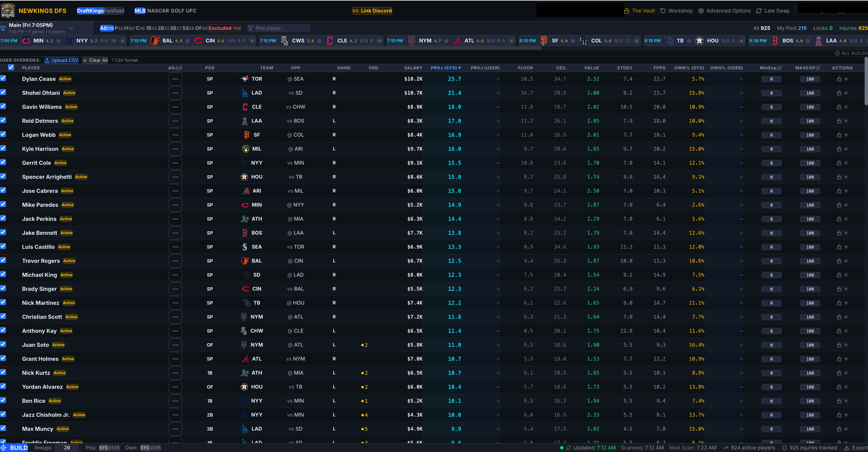
Task: Exclude Max Muncy with the X icon
Action: [x=846, y=429]
